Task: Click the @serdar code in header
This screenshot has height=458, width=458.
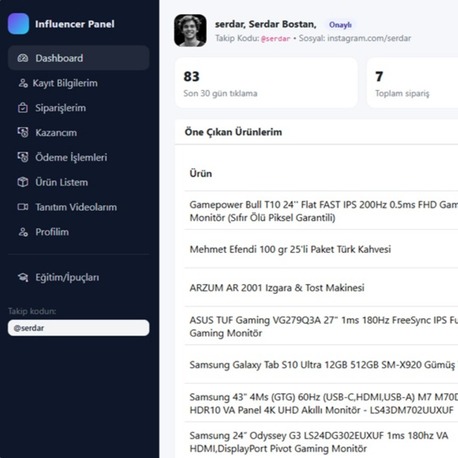Action: (x=276, y=38)
